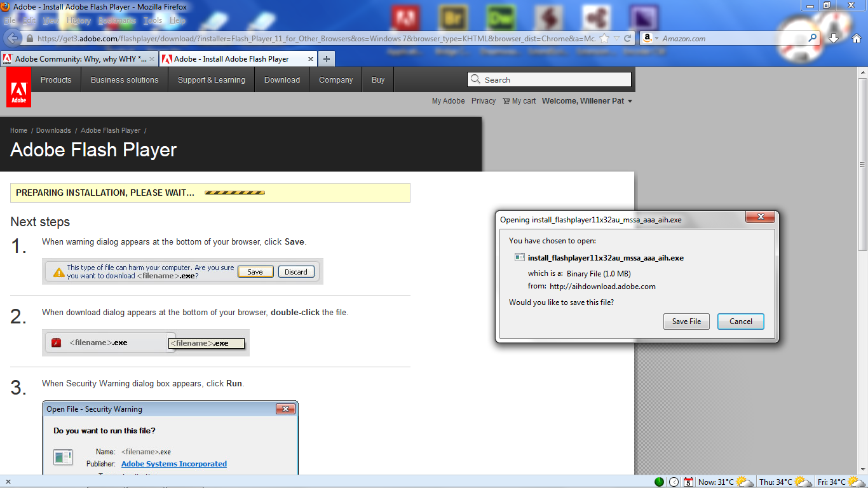Click the magnifier in the Amazon search box
This screenshot has width=868, height=488.
pyautogui.click(x=813, y=38)
